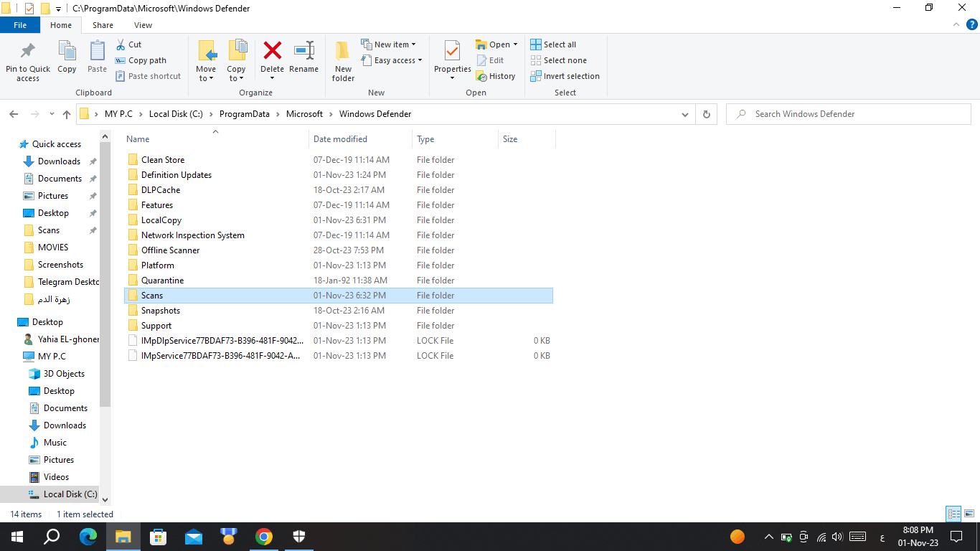
Task: Click Microsoft in the address breadcrumb
Action: pyautogui.click(x=304, y=114)
